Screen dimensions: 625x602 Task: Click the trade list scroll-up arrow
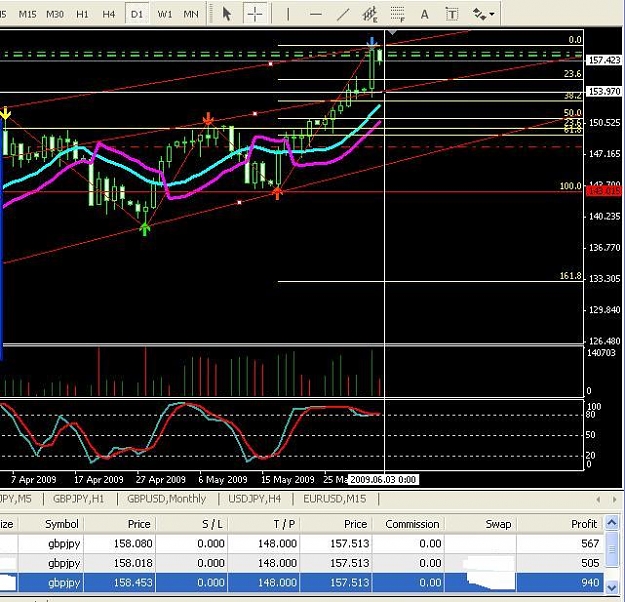(611, 522)
